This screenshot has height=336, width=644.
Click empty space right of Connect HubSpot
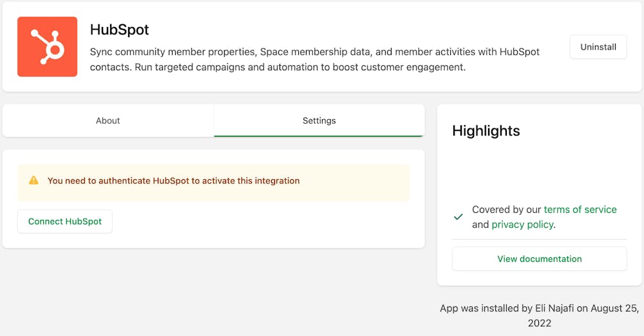[x=258, y=221]
